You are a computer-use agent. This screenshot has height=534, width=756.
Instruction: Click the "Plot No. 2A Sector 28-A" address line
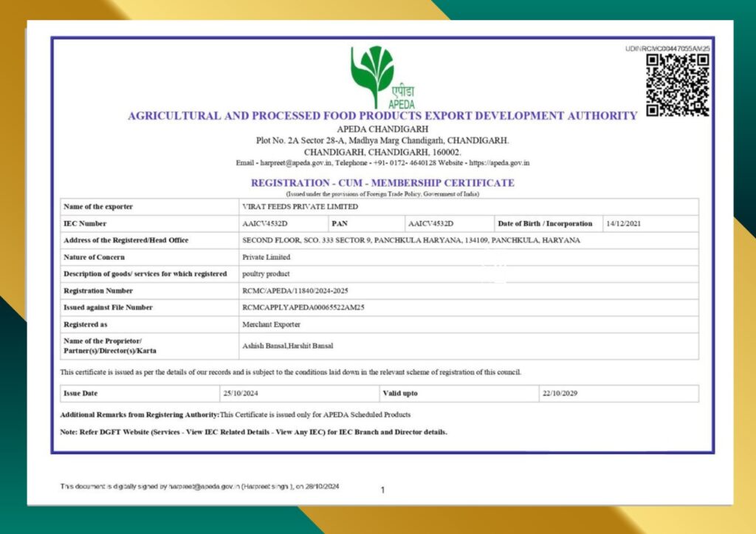[x=382, y=140]
